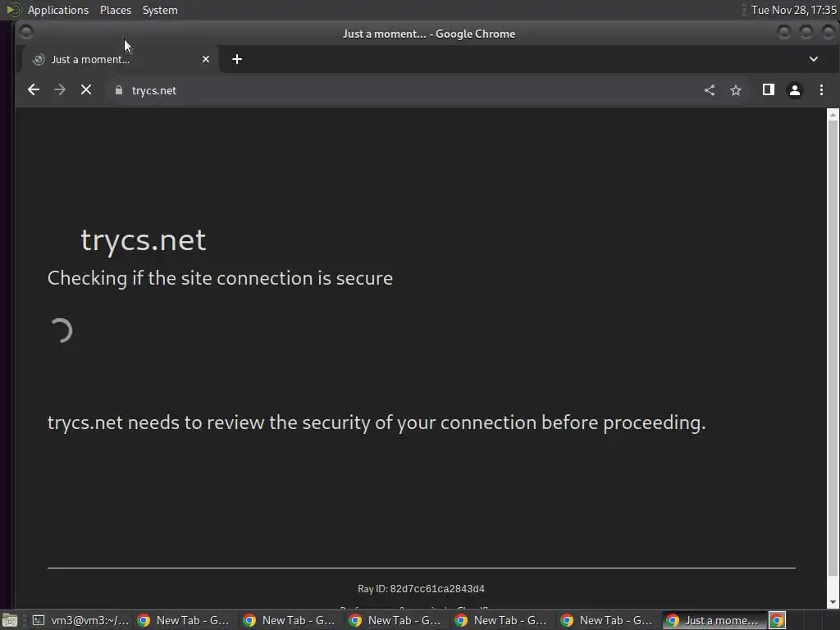Open the Applications menu

point(58,10)
